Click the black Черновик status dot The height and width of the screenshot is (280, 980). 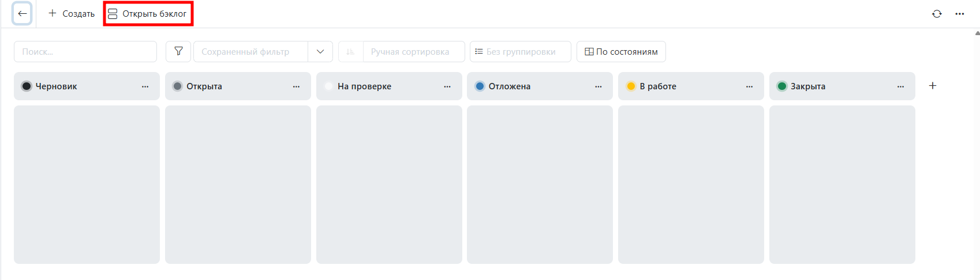coord(27,86)
